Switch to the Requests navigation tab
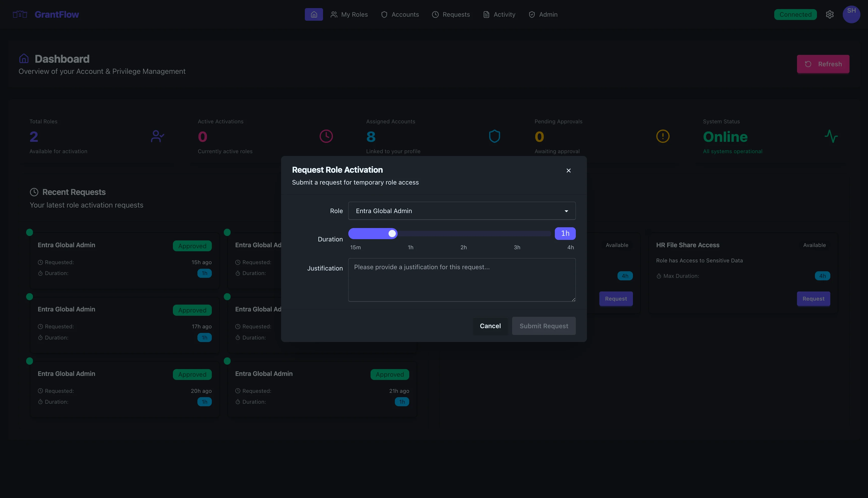 pyautogui.click(x=451, y=14)
